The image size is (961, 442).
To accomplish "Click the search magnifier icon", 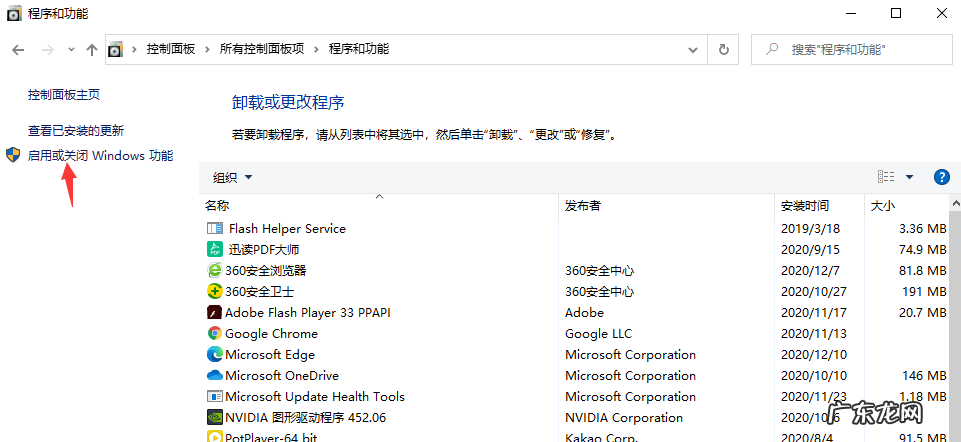I will pyautogui.click(x=773, y=49).
